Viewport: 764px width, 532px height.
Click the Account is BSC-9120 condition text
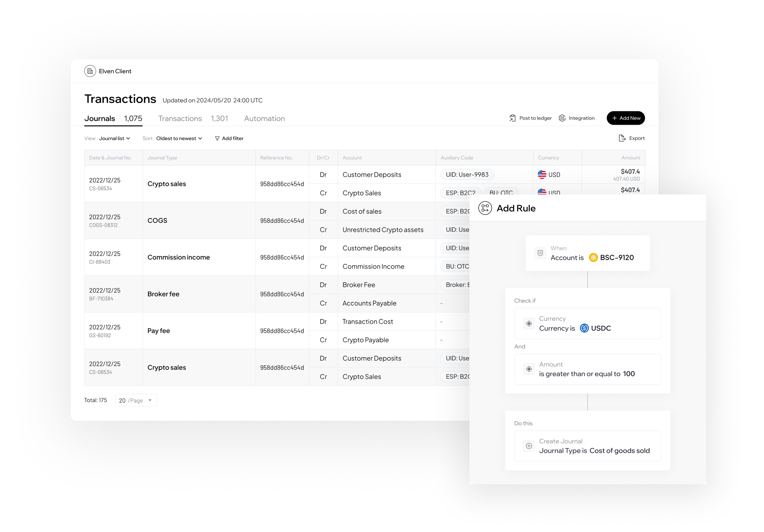[x=592, y=258]
